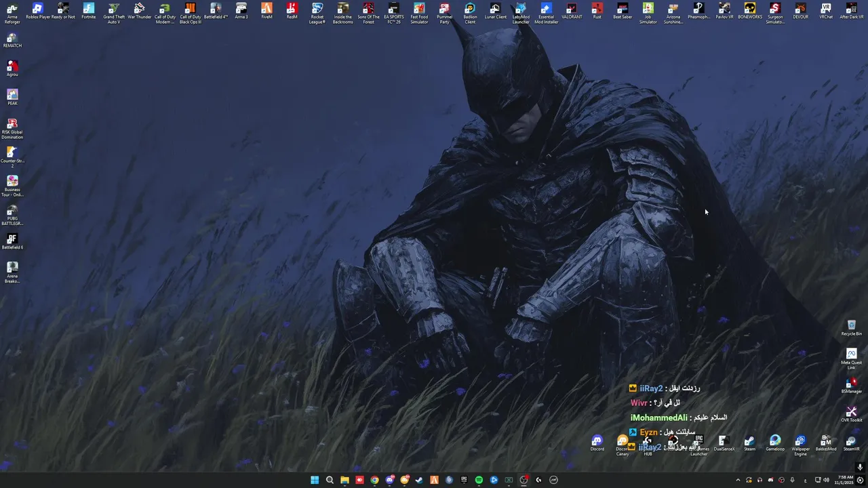Click the PEAK desktop icon
Viewport: 868px width, 488px height.
(x=12, y=97)
